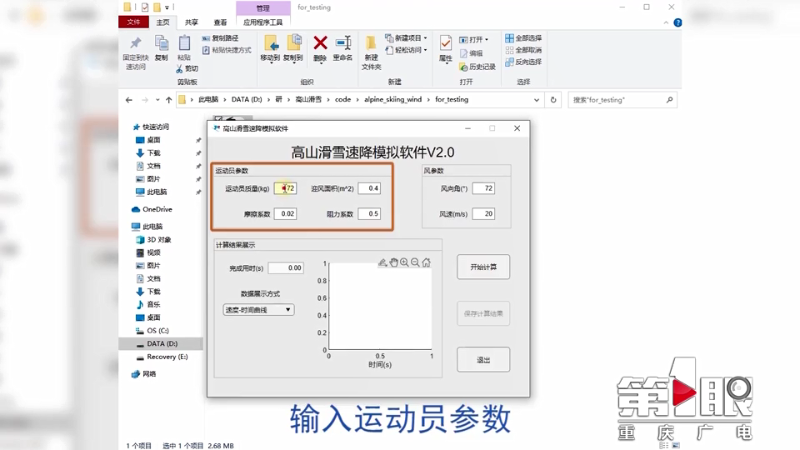Click the data brush icon above the plot
This screenshot has width=800, height=450.
383,262
